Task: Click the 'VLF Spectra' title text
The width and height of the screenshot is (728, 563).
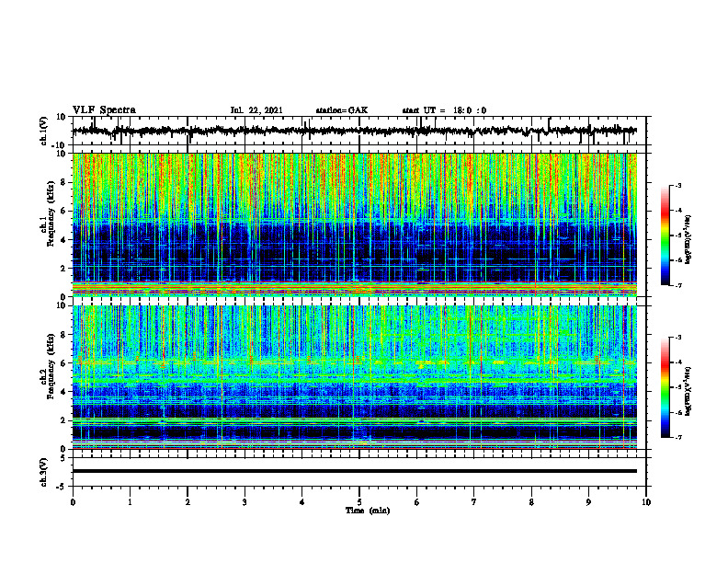Action: pos(104,110)
